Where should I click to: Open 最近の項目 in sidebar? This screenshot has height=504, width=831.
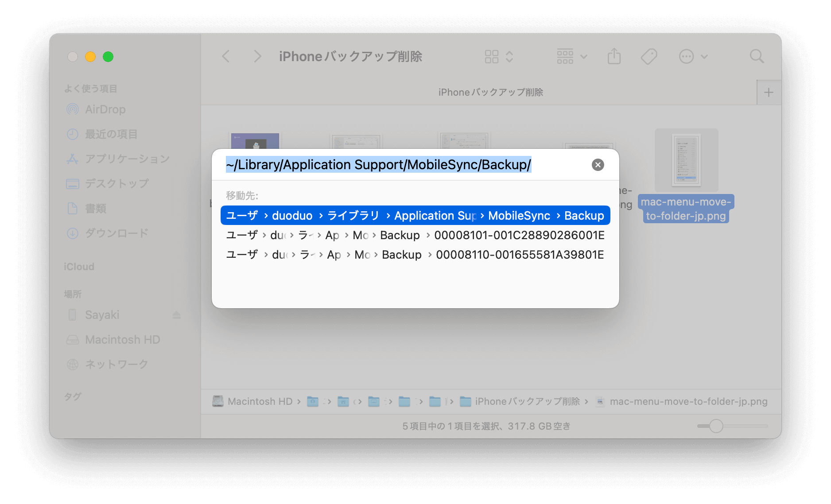point(111,134)
